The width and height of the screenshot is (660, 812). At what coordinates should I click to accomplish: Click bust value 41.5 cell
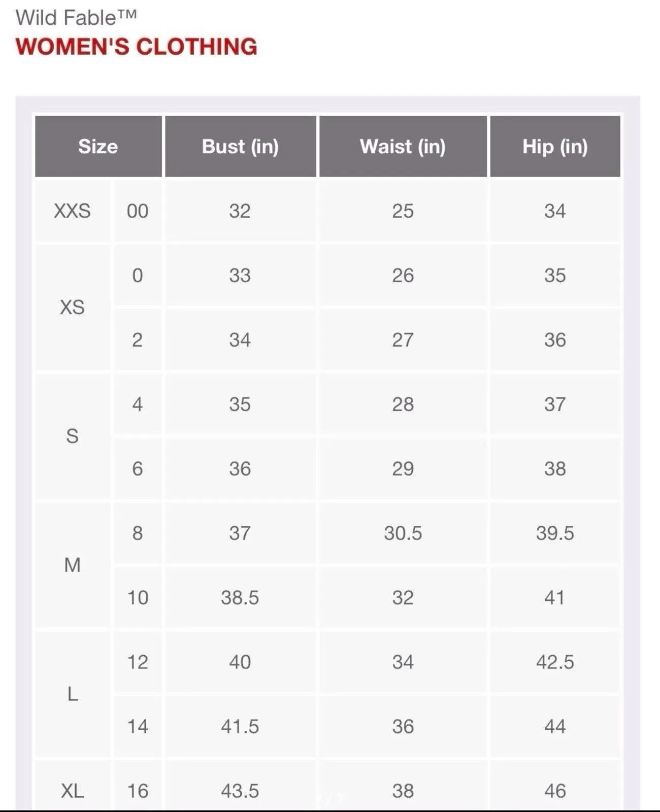pyautogui.click(x=240, y=726)
